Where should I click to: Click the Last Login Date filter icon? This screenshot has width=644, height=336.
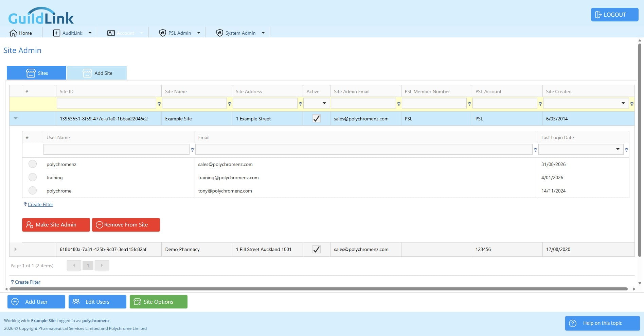point(626,149)
